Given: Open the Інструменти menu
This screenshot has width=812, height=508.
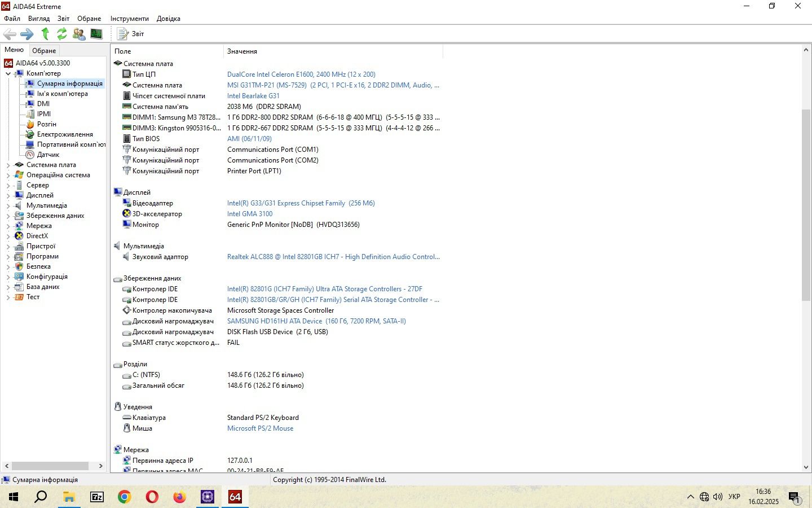Looking at the screenshot, I should (129, 19).
